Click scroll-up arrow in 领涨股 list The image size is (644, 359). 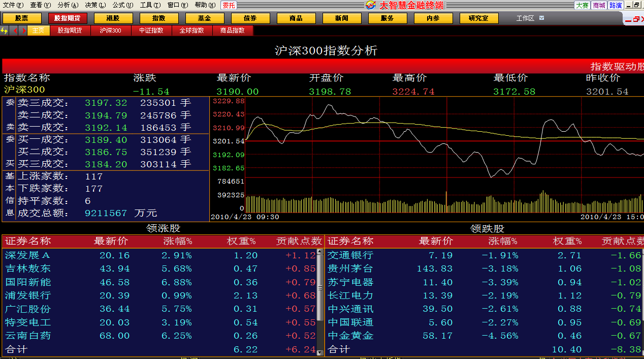coord(319,251)
